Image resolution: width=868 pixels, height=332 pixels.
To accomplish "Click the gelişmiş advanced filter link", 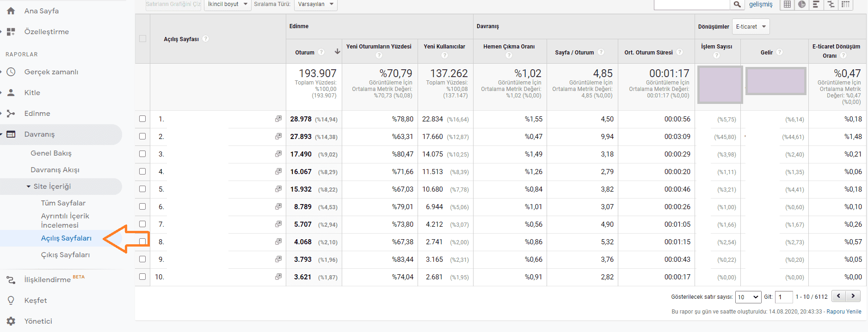I will (761, 4).
